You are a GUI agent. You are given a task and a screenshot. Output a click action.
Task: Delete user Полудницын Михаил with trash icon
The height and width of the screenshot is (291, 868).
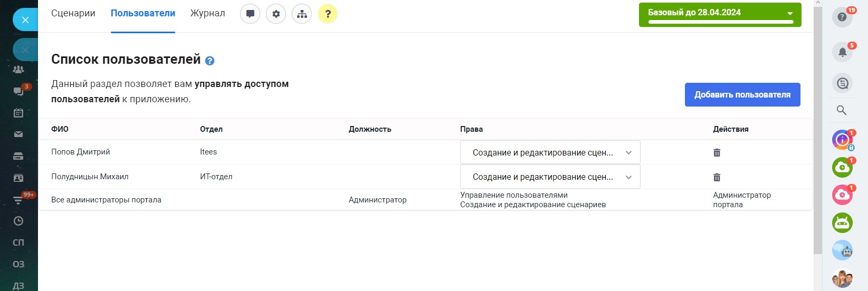click(717, 177)
